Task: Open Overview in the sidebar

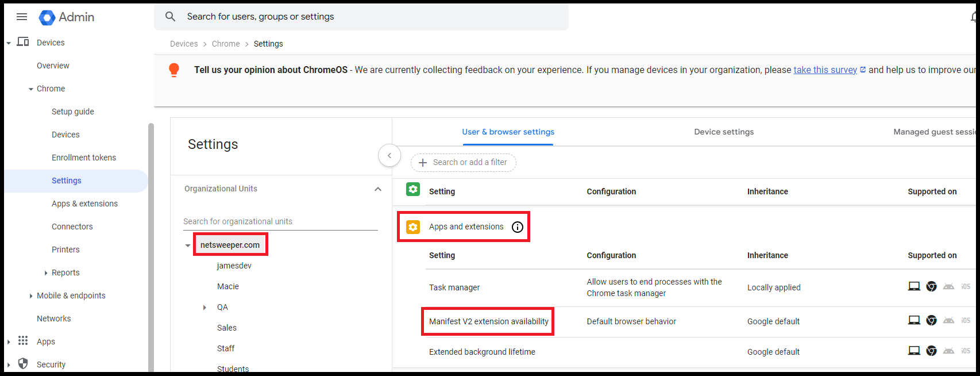Action: pyautogui.click(x=53, y=66)
